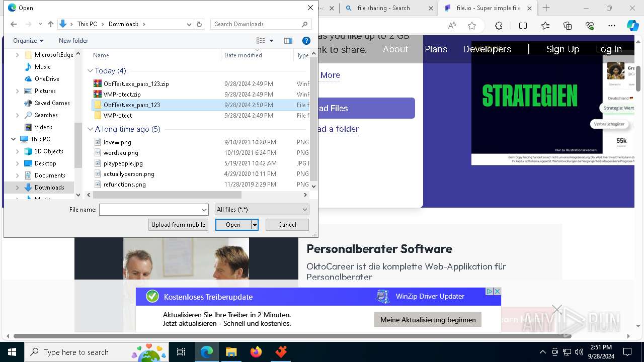Image resolution: width=644 pixels, height=362 pixels.
Task: Open Edge split screen icon
Action: (523, 26)
